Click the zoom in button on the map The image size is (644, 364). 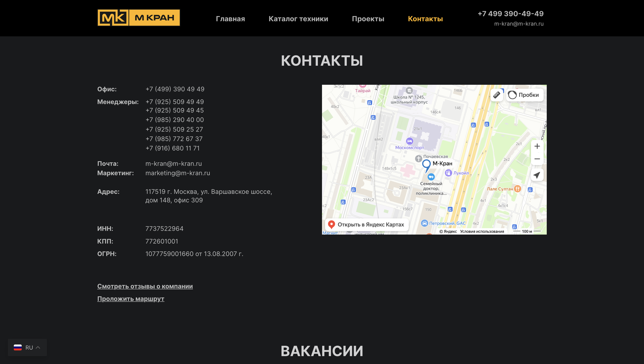click(537, 146)
